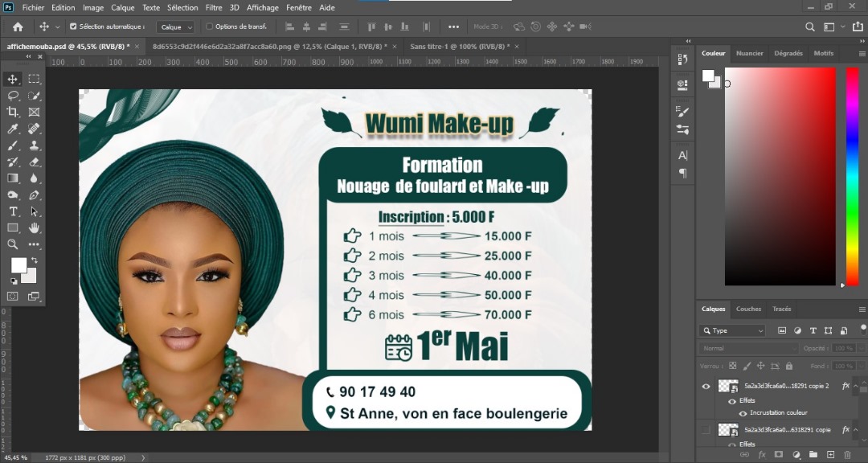Collapse effects of the 'copie 2' layer
The width and height of the screenshot is (868, 463).
[858, 386]
